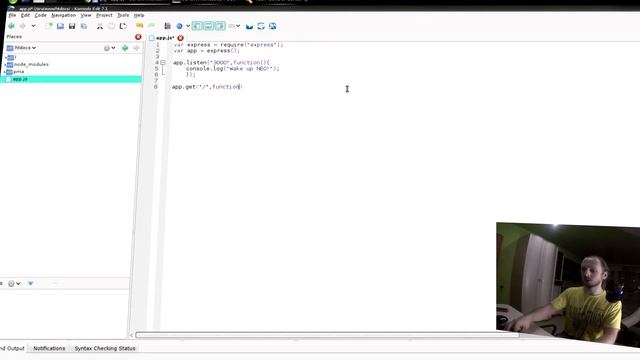640x360 pixels.
Task: Expand the first folder in Places tree
Action: pos(5,58)
